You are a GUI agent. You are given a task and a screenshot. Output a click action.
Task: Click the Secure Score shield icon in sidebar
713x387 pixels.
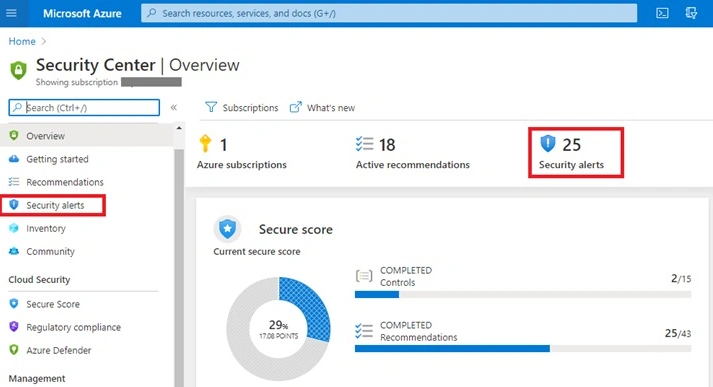14,303
